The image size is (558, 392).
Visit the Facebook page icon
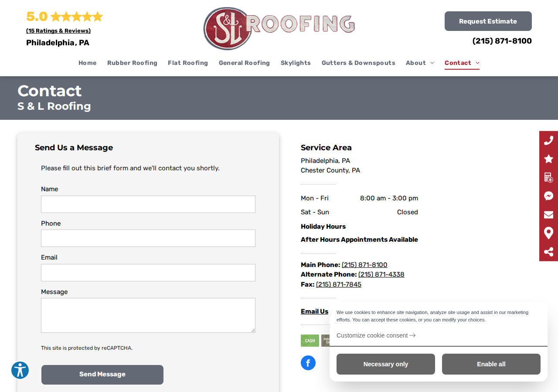coord(308,363)
